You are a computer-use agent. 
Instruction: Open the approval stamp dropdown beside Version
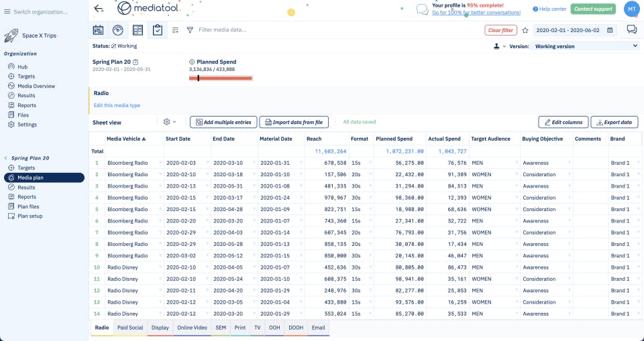500,46
